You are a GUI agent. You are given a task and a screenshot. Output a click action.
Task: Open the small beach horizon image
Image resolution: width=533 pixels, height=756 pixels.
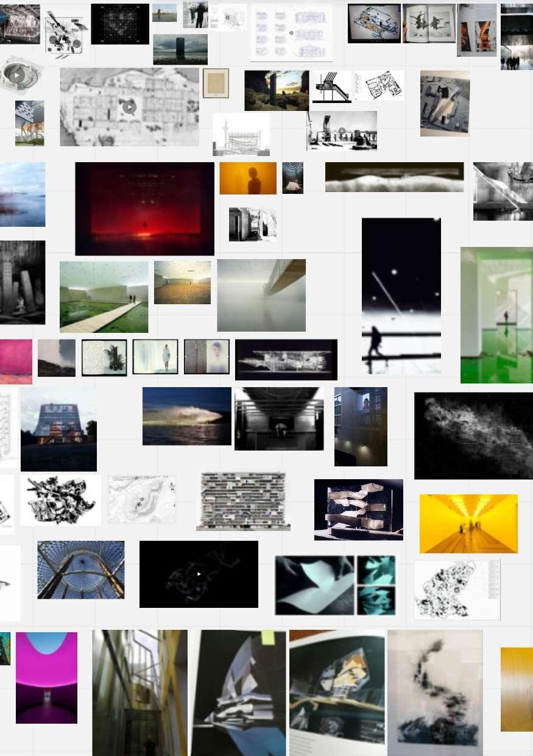pyautogui.click(x=164, y=13)
